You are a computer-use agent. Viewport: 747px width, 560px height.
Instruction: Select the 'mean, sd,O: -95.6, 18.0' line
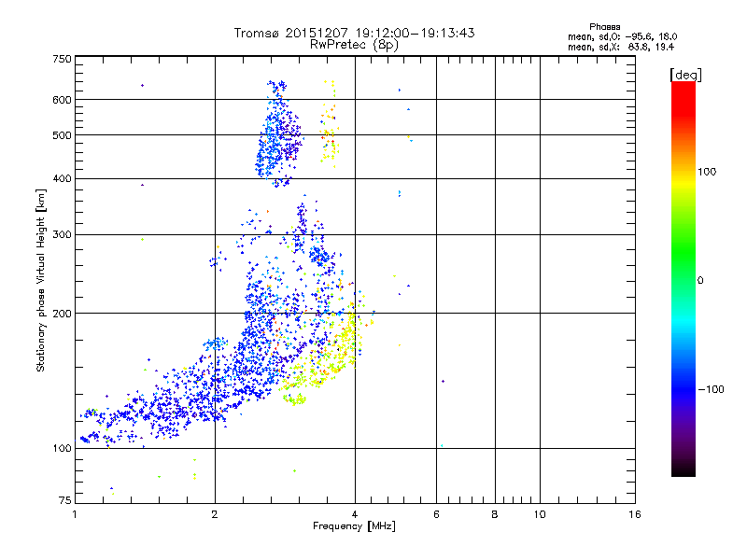coord(622,36)
